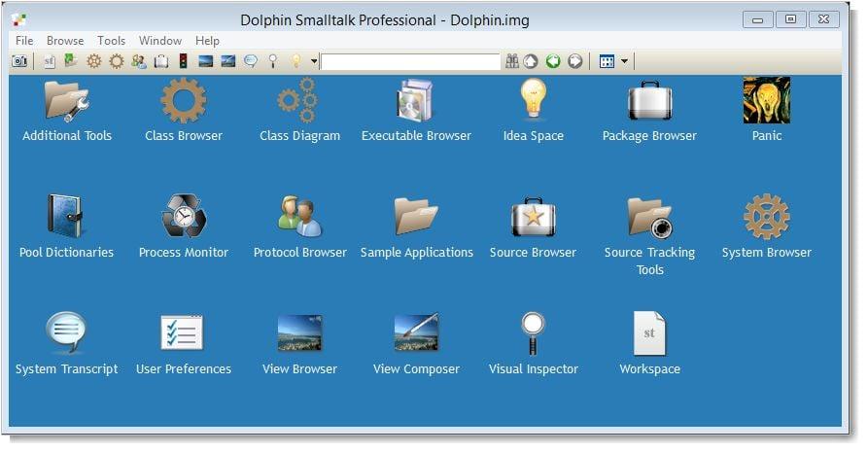Open the Class Browser gear icon
The width and height of the screenshot is (868, 453).
point(184,100)
